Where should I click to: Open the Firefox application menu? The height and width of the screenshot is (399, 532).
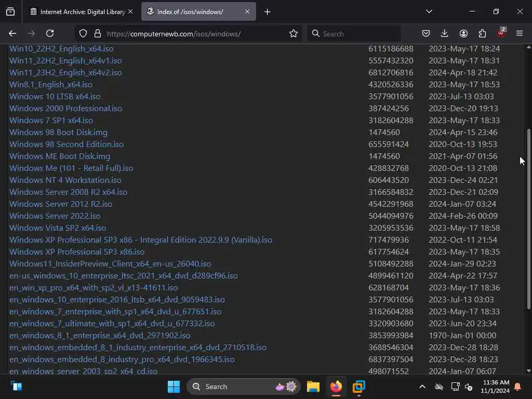[x=520, y=33]
